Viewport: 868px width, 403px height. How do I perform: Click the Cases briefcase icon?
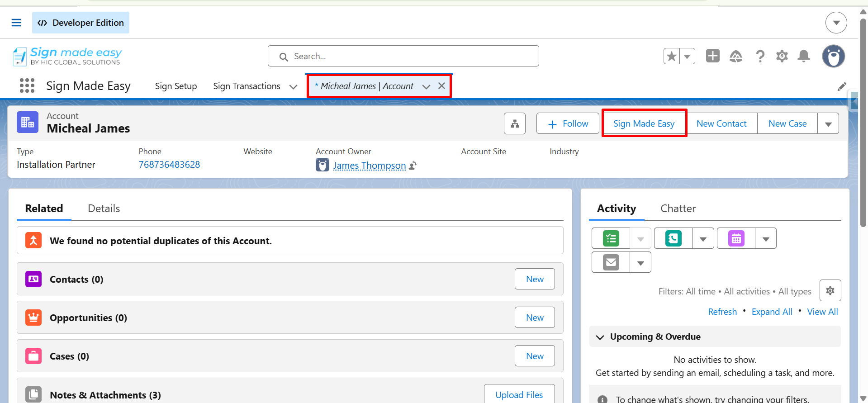coord(33,356)
